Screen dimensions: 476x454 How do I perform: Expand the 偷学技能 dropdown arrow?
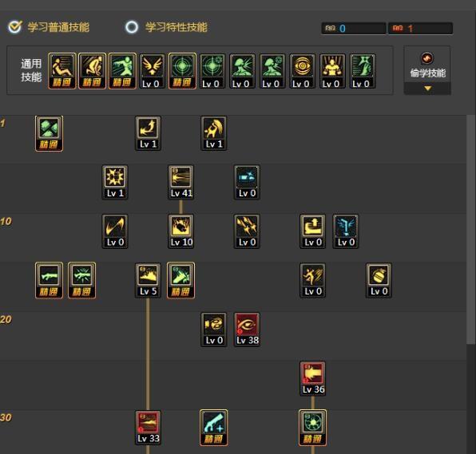point(427,89)
